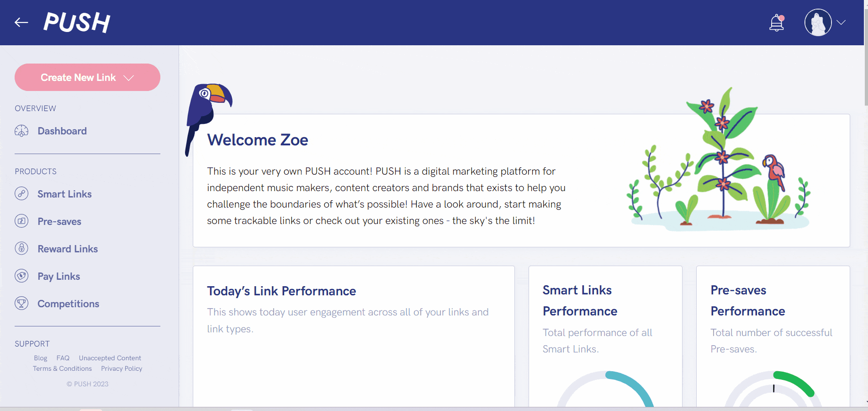The image size is (868, 411).
Task: Click the Competitions trophy icon
Action: click(x=21, y=304)
